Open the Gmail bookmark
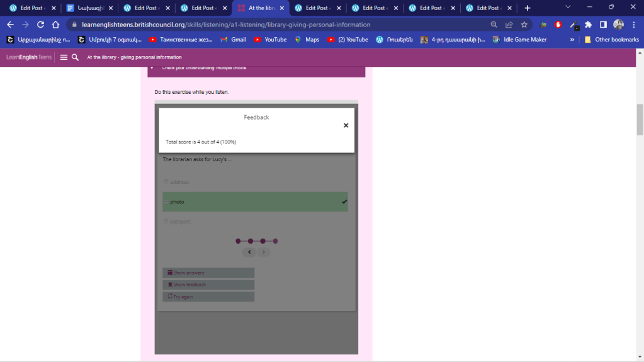Image resolution: width=644 pixels, height=362 pixels. [x=233, y=40]
